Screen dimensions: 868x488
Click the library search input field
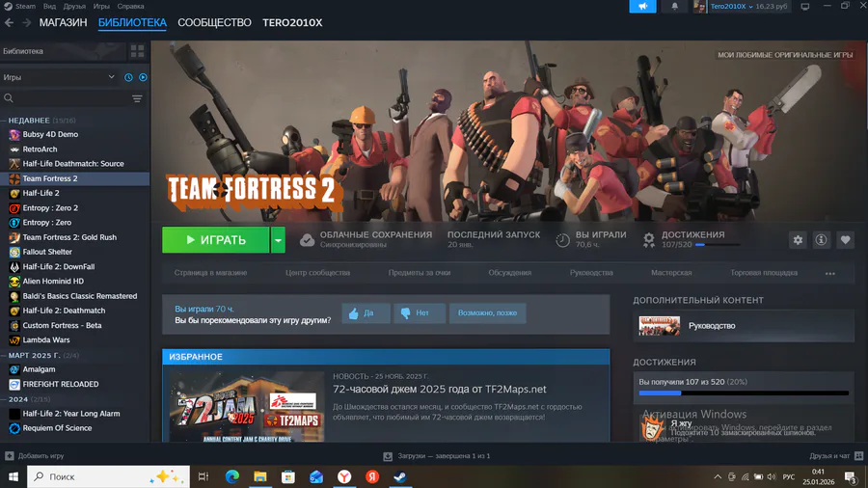coord(72,98)
